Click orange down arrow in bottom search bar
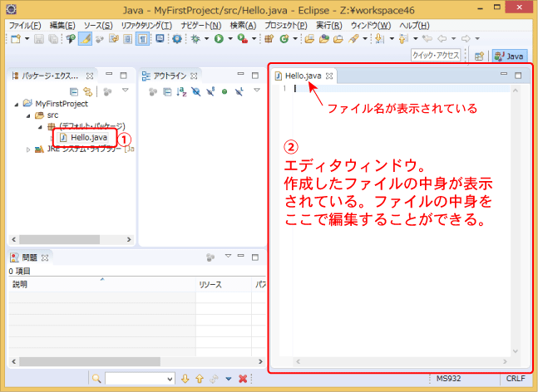The width and height of the screenshot is (538, 392). (x=185, y=378)
